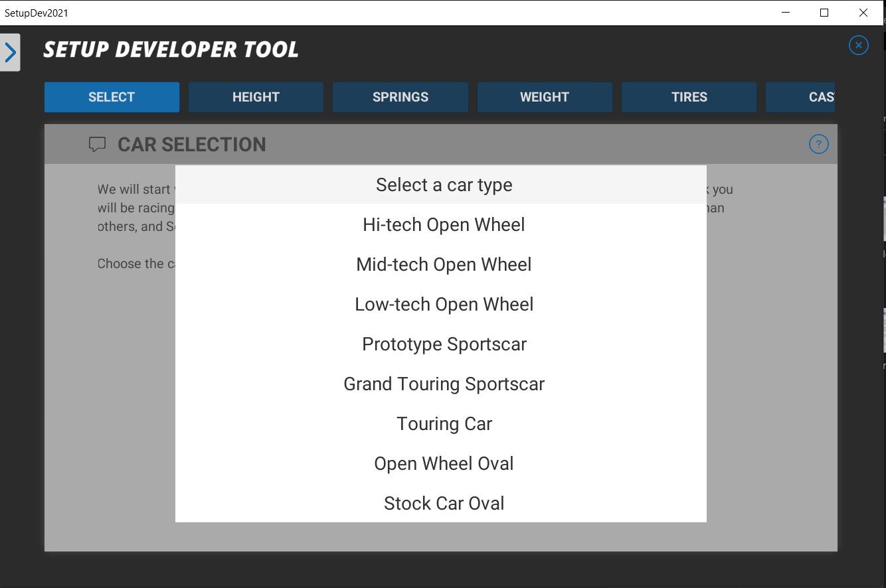886x588 pixels.
Task: Select the Touring Car option
Action: 444,423
